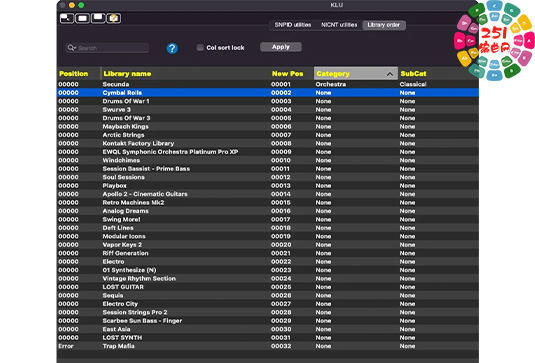Click into the Search input field
The height and width of the screenshot is (363, 535).
click(107, 48)
